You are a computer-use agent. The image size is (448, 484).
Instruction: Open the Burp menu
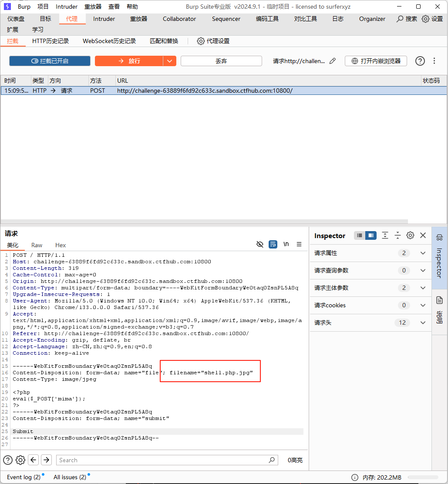click(x=24, y=7)
